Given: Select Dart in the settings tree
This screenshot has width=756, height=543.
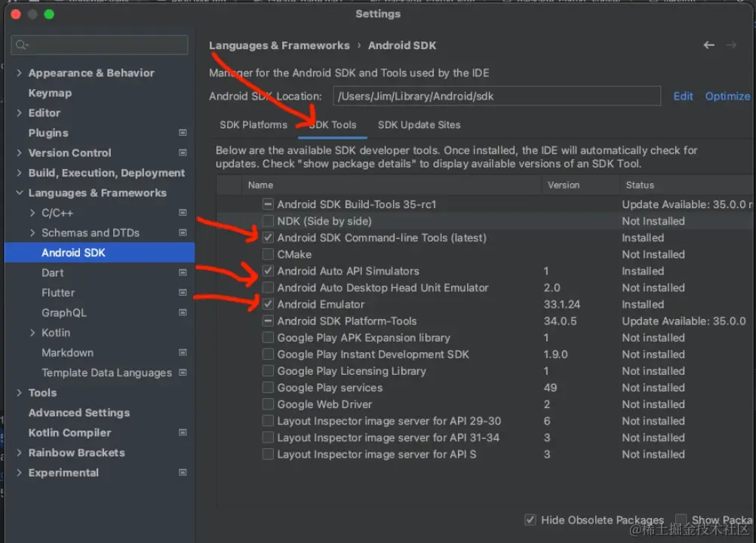Looking at the screenshot, I should coord(53,273).
